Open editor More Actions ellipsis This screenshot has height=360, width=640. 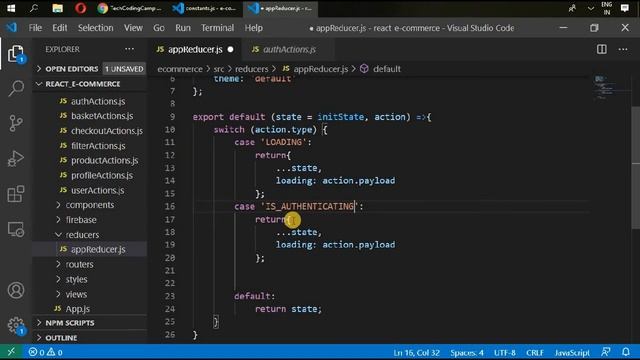tap(623, 49)
